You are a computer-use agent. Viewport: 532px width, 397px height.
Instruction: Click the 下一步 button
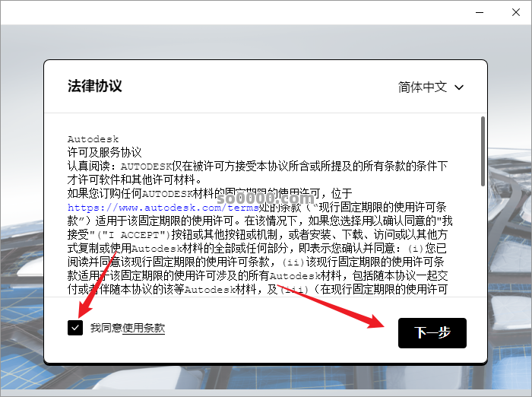(432, 333)
